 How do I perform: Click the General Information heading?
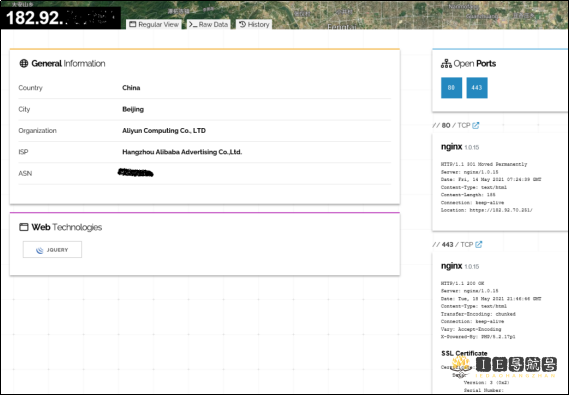point(68,63)
